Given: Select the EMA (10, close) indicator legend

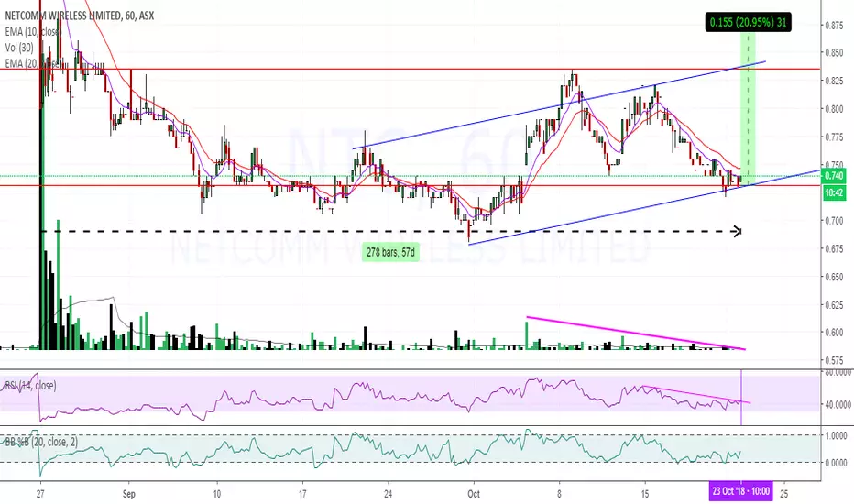Looking at the screenshot, I should pos(31,31).
